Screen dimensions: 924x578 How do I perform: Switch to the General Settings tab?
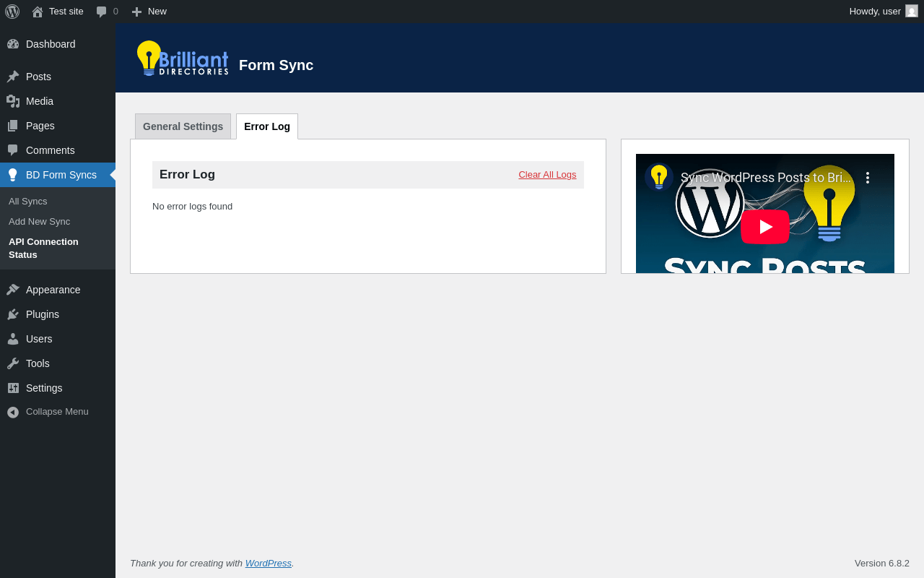tap(183, 126)
